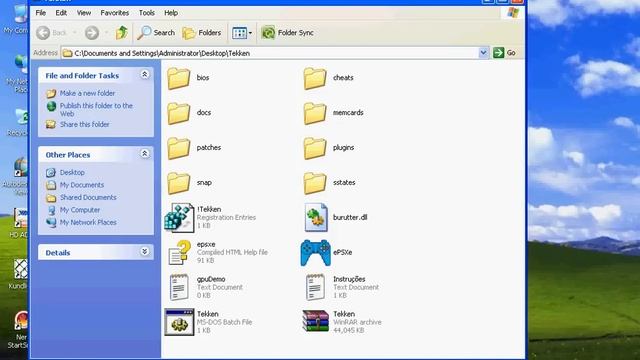Toggle the Folders pane button
This screenshot has height=360, width=640.
point(202,33)
